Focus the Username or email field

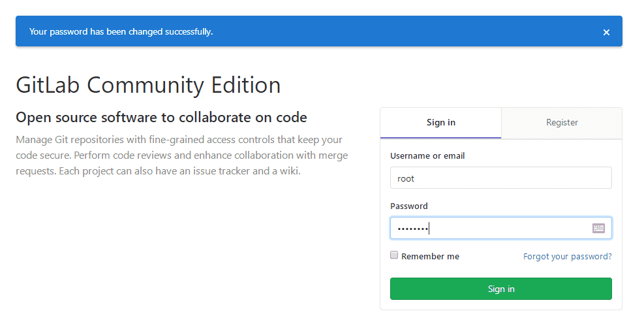[x=500, y=178]
